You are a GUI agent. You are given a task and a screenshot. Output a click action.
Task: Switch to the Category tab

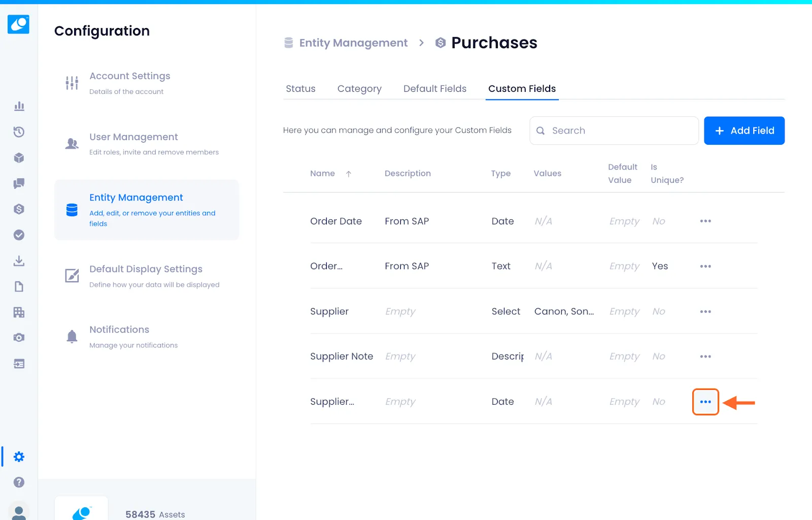click(359, 89)
